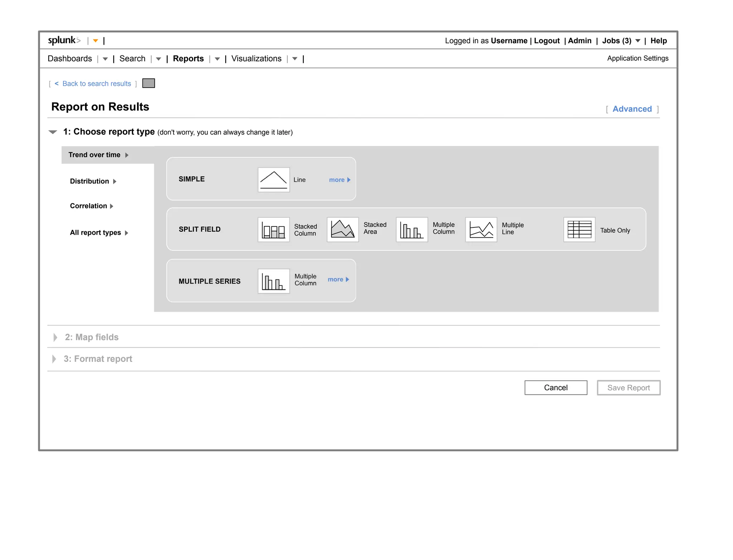The image size is (733, 560).
Task: Choose the Stacked Area chart icon
Action: pyautogui.click(x=343, y=230)
